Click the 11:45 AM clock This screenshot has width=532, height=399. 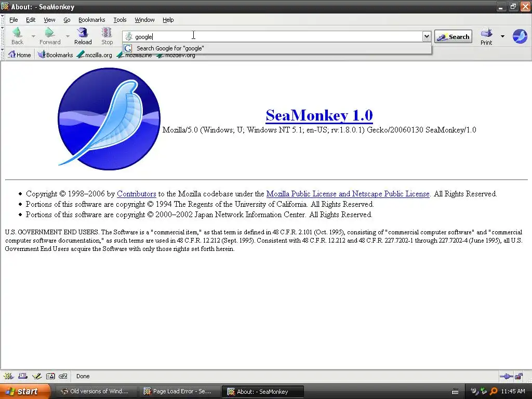(x=513, y=391)
